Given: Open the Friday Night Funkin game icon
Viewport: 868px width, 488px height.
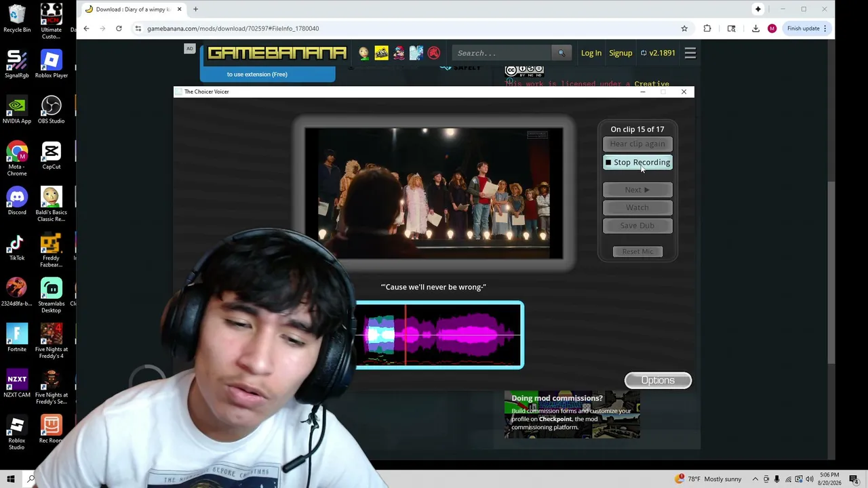Looking at the screenshot, I should pyautogui.click(x=399, y=53).
